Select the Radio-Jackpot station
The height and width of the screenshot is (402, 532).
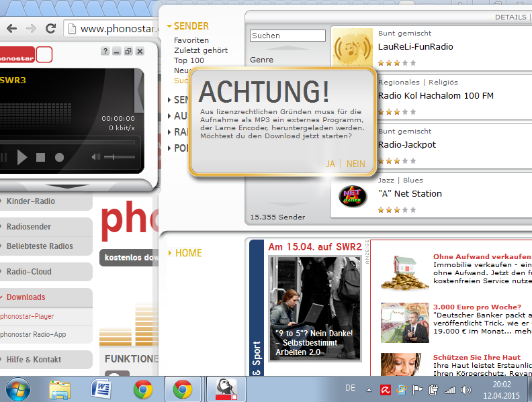407,145
